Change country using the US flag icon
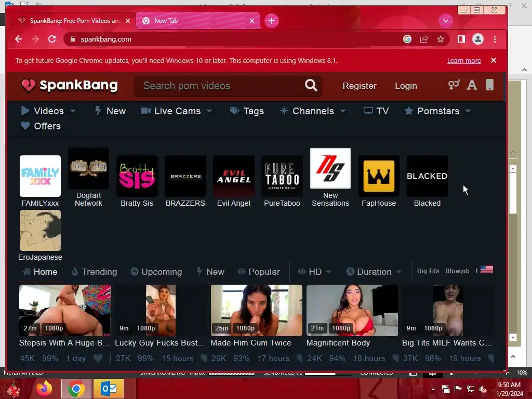Viewport: 532px width, 399px height. pyautogui.click(x=486, y=270)
